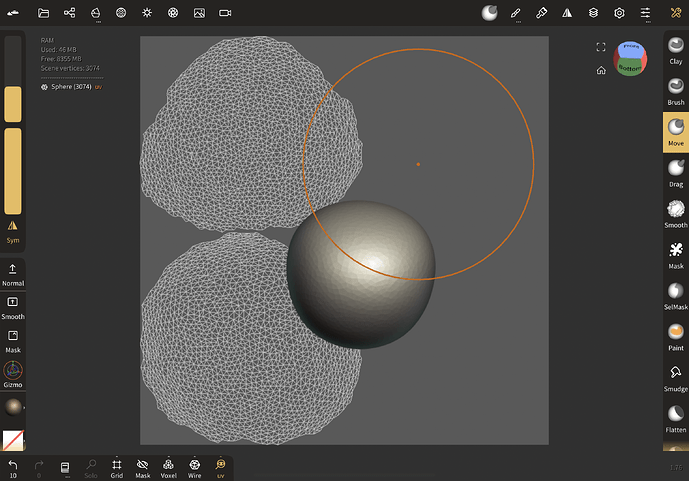Select the Smooth tool in right toolbar

(676, 214)
